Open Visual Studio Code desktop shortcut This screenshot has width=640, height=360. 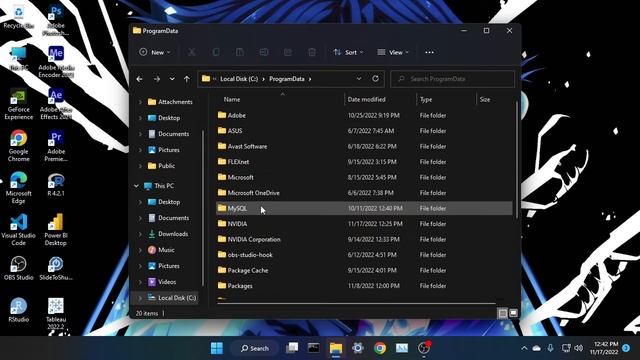tap(19, 229)
